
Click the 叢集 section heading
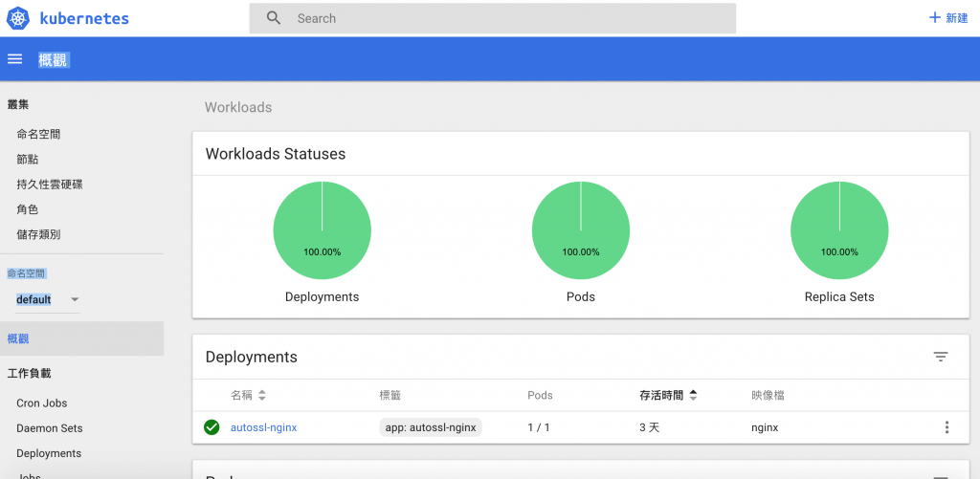coord(18,104)
